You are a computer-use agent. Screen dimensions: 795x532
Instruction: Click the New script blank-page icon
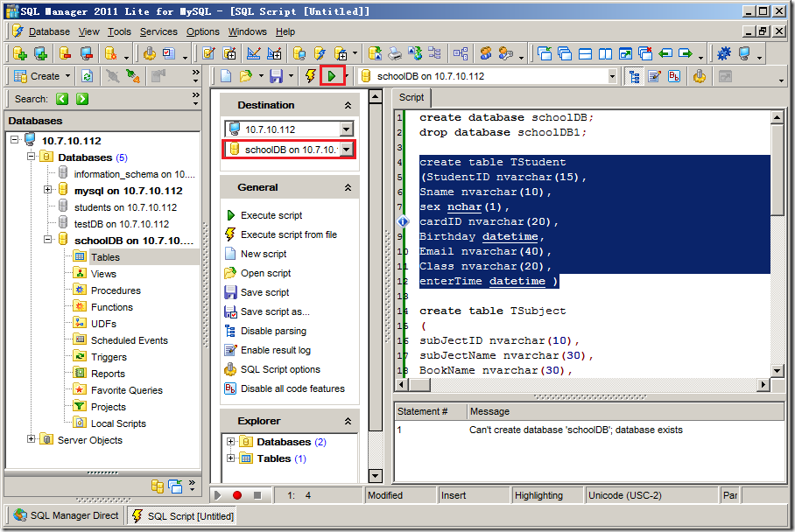click(x=226, y=75)
